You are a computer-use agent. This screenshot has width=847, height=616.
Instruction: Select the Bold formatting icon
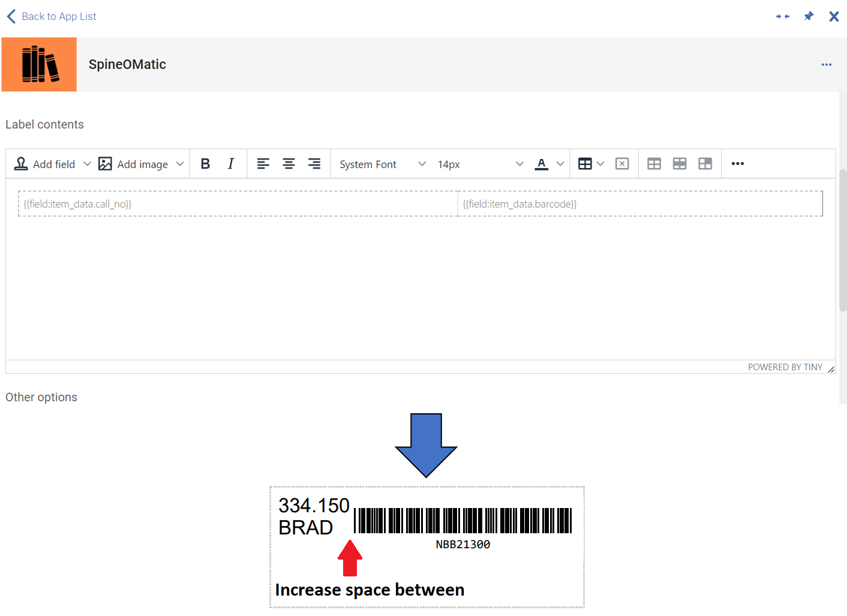point(205,163)
